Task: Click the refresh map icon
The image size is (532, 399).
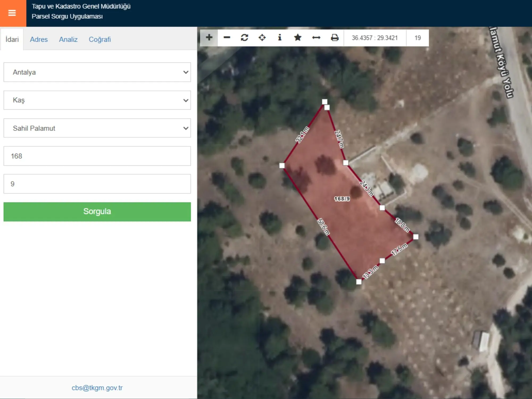Action: 244,38
